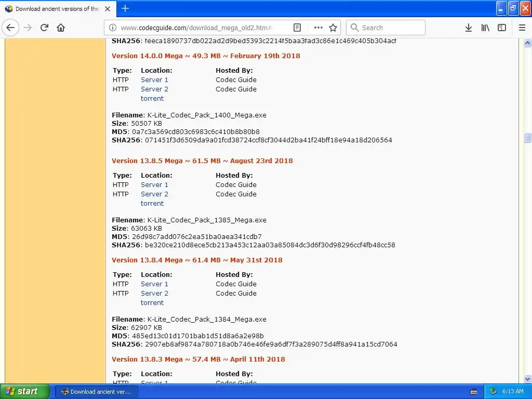Open Server 1 link for Version 14.0.0
Viewport: 532px width, 399px height.
click(x=154, y=79)
